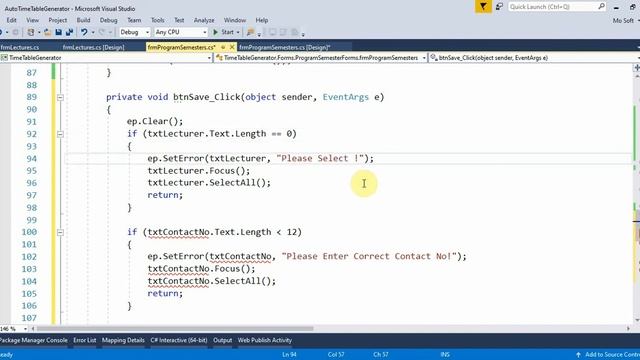This screenshot has width=640, height=360.
Task: Open the Help menu
Action: (x=262, y=20)
